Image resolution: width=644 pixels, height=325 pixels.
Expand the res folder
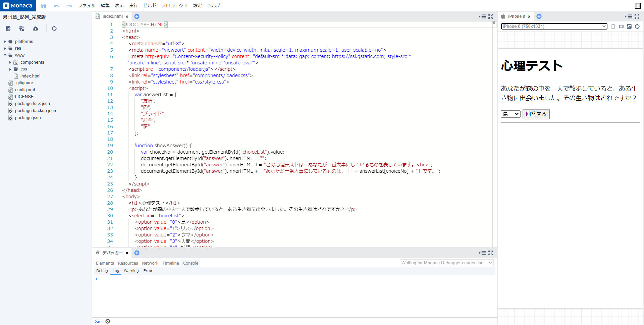5,48
